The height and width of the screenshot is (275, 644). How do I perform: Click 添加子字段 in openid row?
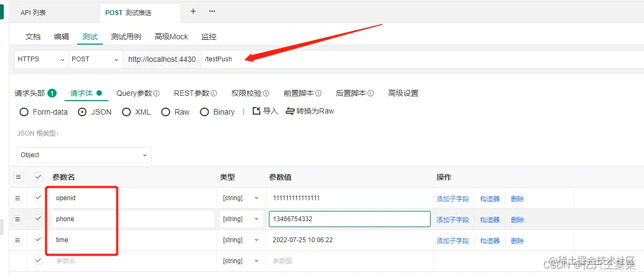tap(453, 199)
